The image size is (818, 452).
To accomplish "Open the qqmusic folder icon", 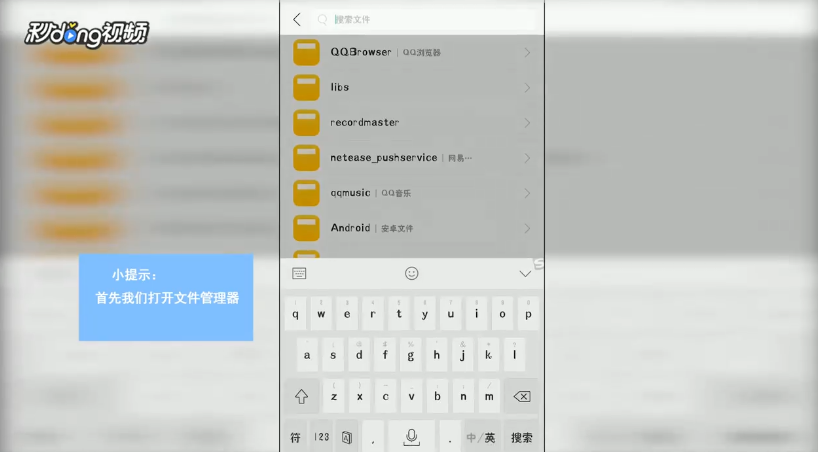I will [306, 193].
